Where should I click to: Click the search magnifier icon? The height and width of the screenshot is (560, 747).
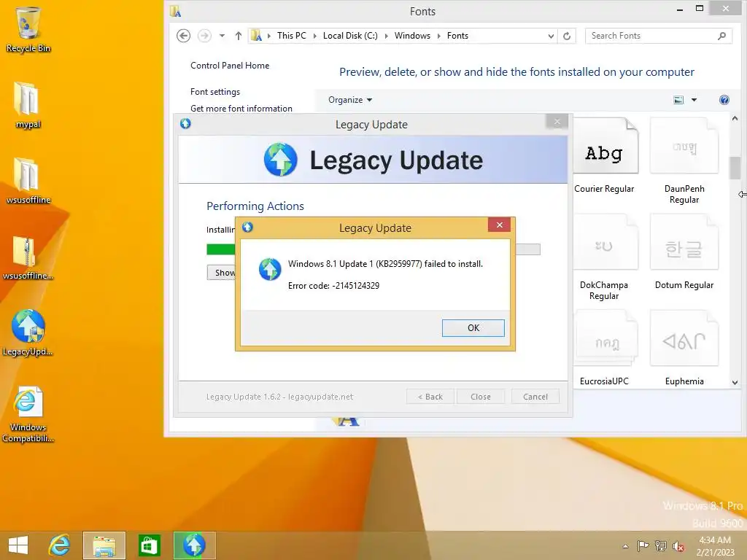pyautogui.click(x=721, y=36)
